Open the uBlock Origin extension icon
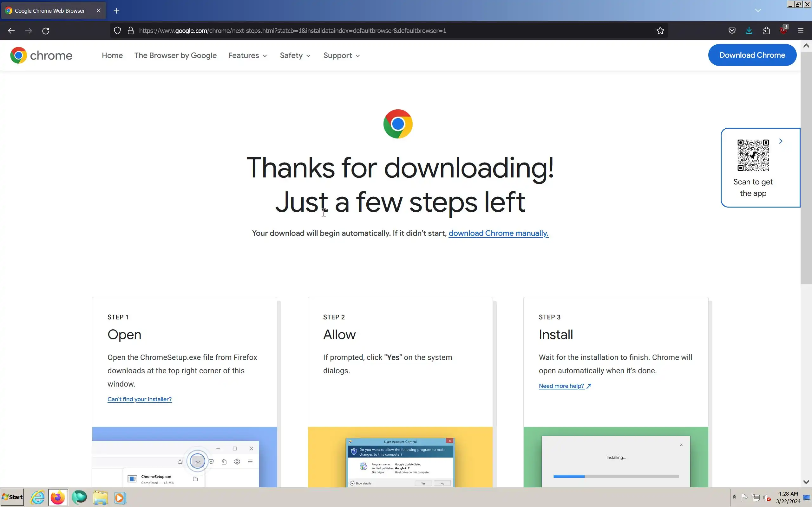This screenshot has width=812, height=507. click(783, 30)
